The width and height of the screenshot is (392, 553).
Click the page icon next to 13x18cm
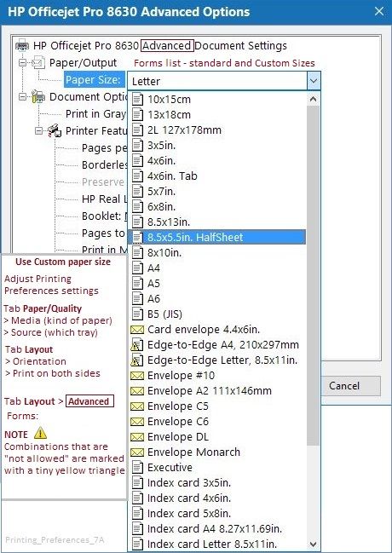tap(137, 115)
